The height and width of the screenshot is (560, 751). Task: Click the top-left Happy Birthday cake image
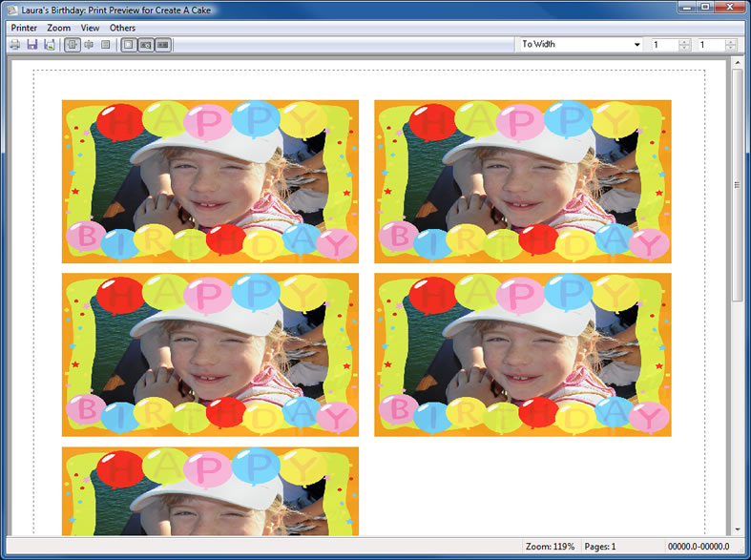[210, 181]
